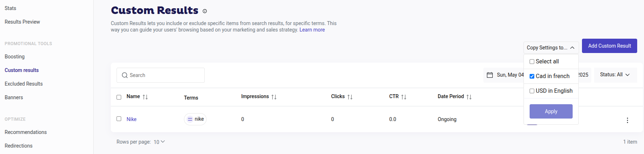Image resolution: width=644 pixels, height=154 pixels.
Task: Open Boosting in the sidebar
Action: click(x=15, y=57)
